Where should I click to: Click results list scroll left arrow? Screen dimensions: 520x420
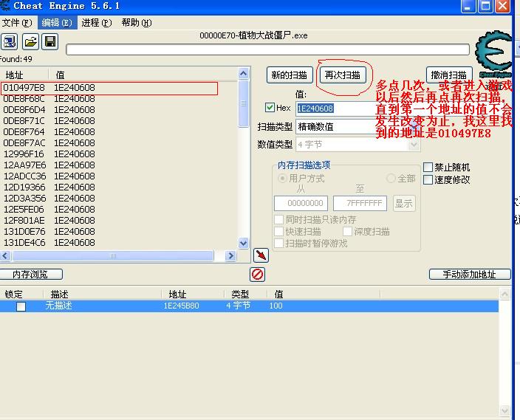5,255
